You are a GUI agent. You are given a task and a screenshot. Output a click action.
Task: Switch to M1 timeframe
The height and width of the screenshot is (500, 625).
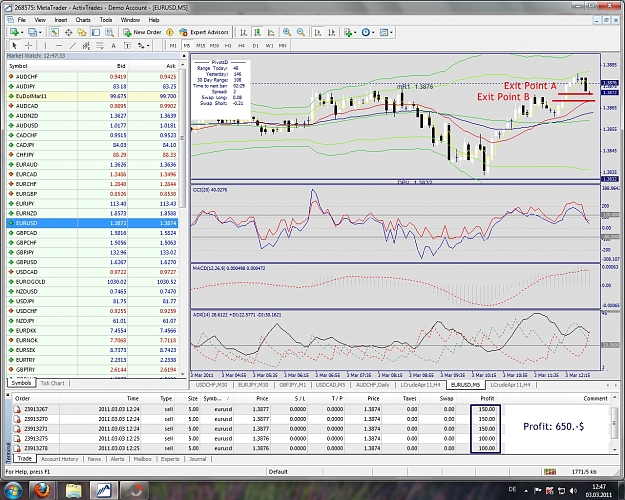pos(173,45)
